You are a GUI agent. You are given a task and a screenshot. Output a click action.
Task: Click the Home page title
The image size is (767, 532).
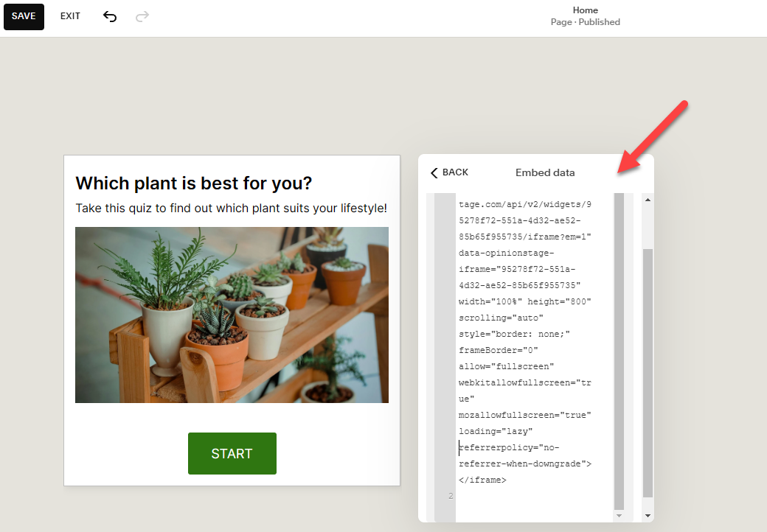click(585, 10)
